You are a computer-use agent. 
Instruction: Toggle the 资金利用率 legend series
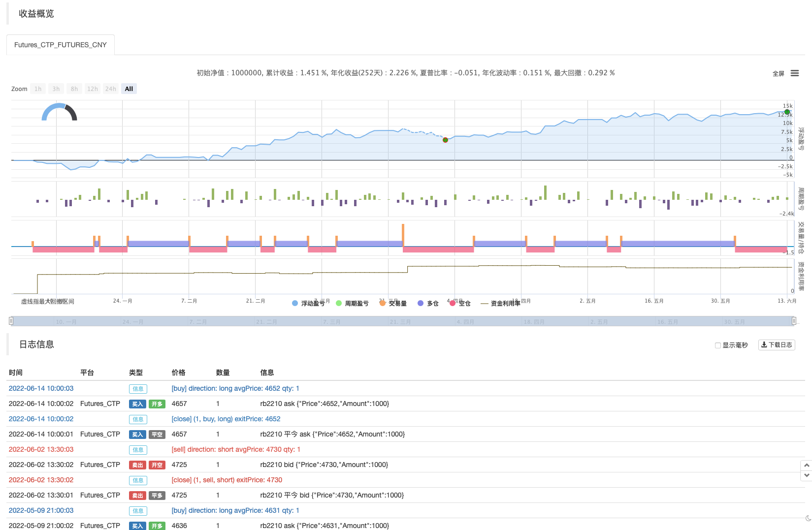coord(500,304)
